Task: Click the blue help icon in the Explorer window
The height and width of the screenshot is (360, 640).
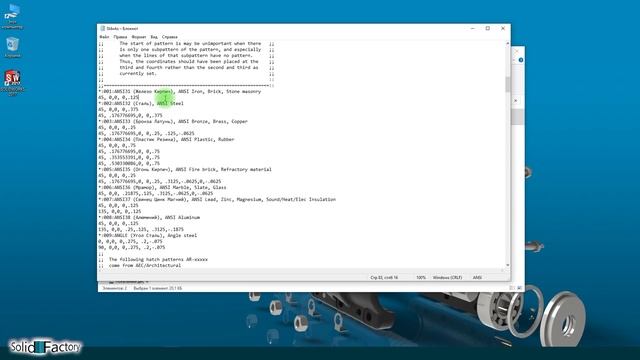Action: point(521,60)
